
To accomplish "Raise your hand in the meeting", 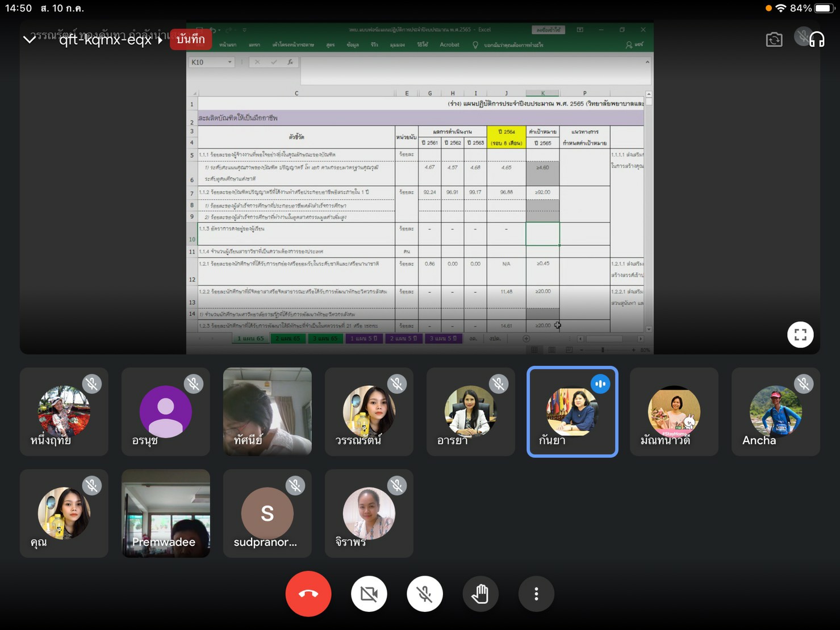I will [480, 594].
